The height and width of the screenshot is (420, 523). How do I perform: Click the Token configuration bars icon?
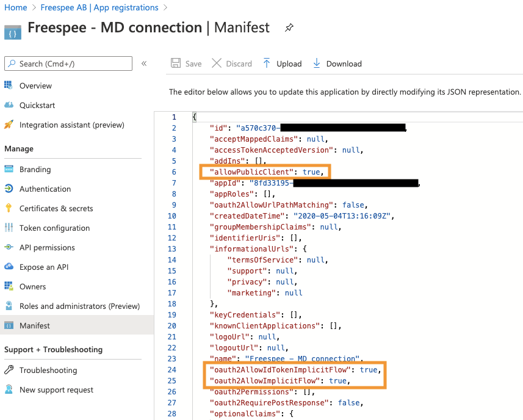[x=9, y=228]
